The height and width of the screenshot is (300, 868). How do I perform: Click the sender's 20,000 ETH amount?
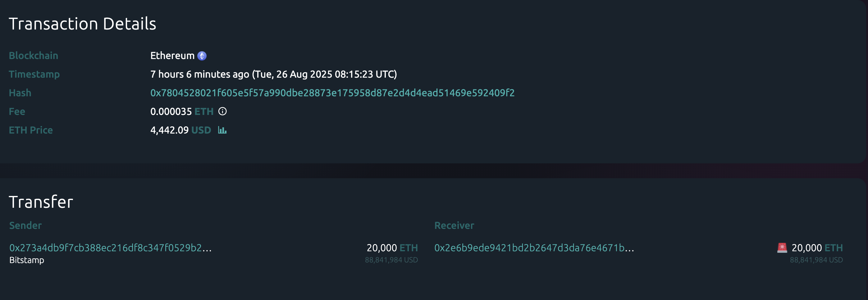392,248
